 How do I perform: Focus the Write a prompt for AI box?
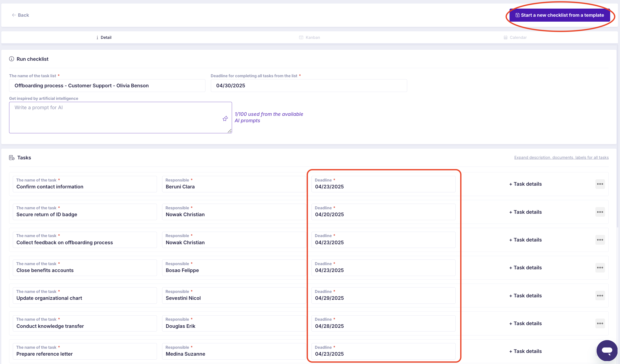[x=121, y=118]
